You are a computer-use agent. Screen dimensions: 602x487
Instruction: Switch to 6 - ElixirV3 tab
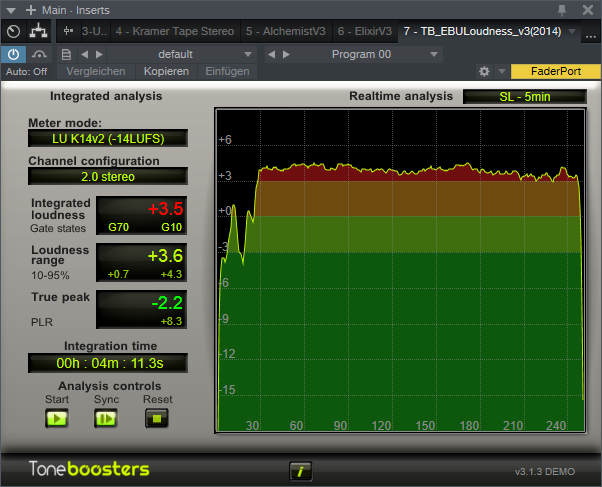(365, 31)
